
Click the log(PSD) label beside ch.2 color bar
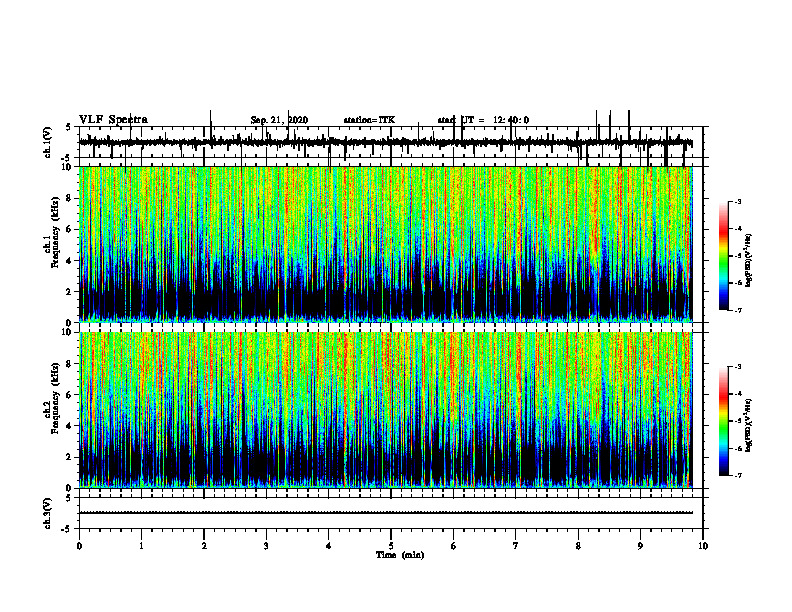(749, 424)
